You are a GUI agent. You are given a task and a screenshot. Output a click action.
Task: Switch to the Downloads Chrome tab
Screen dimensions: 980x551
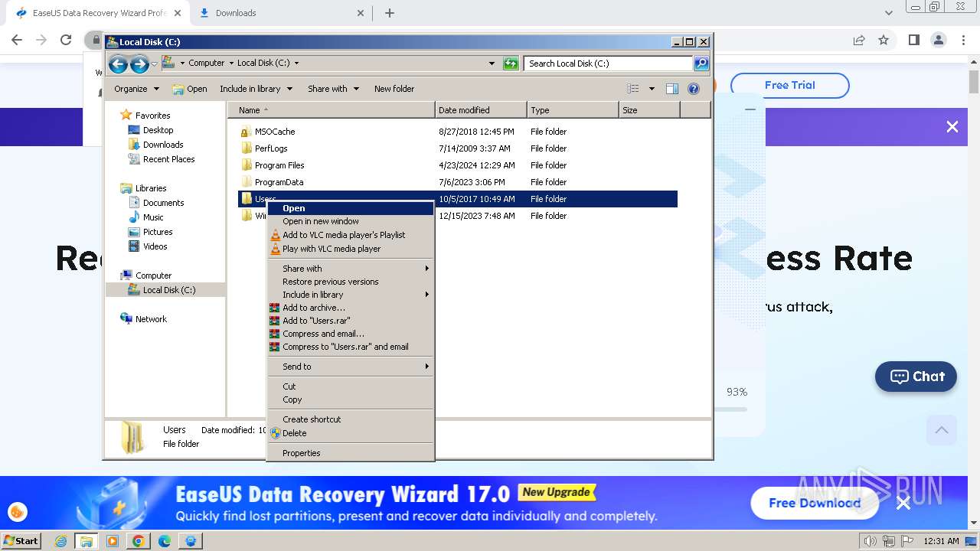click(x=279, y=13)
